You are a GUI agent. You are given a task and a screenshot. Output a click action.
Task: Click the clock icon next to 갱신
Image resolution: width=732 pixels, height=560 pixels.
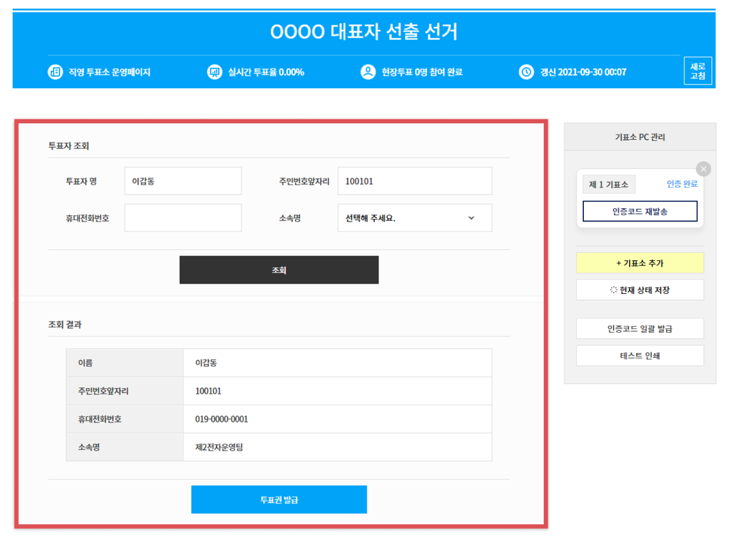[x=526, y=72]
